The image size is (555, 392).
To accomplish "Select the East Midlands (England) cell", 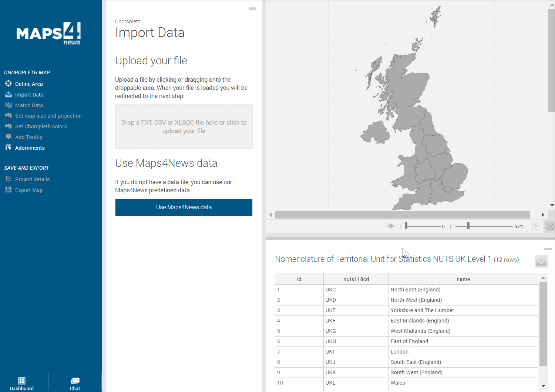I will point(463,321).
